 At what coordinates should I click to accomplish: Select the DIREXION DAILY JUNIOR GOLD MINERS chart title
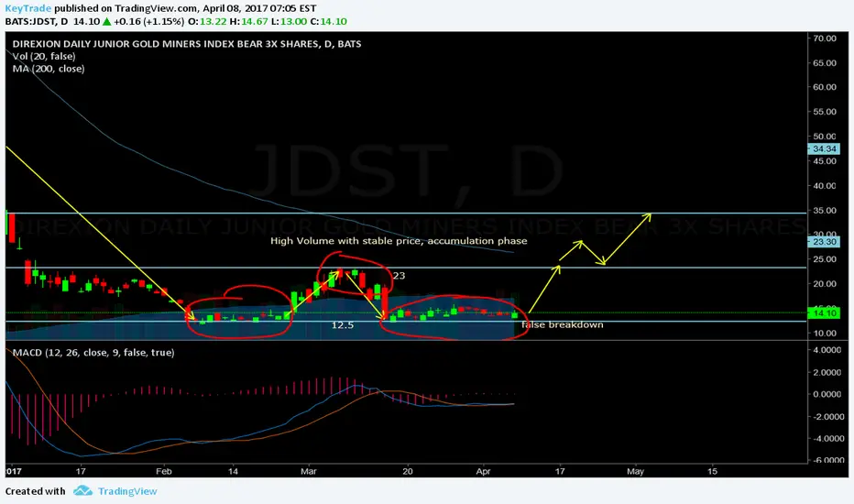(187, 44)
